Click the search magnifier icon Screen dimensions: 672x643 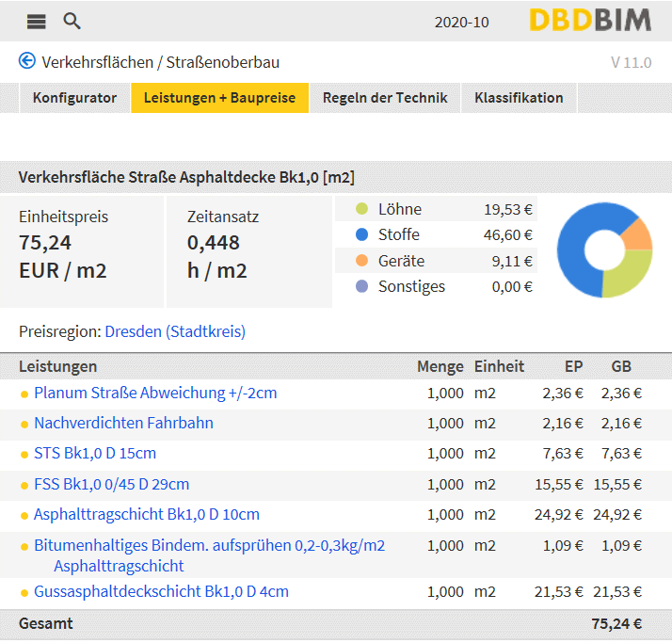[72, 21]
